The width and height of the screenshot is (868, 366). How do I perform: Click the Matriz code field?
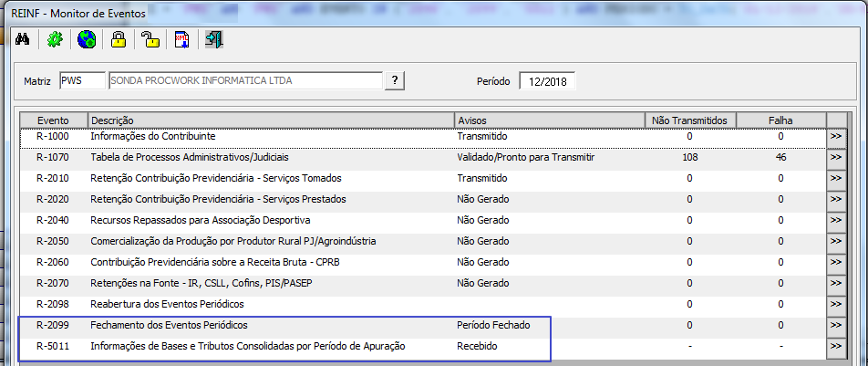click(82, 80)
